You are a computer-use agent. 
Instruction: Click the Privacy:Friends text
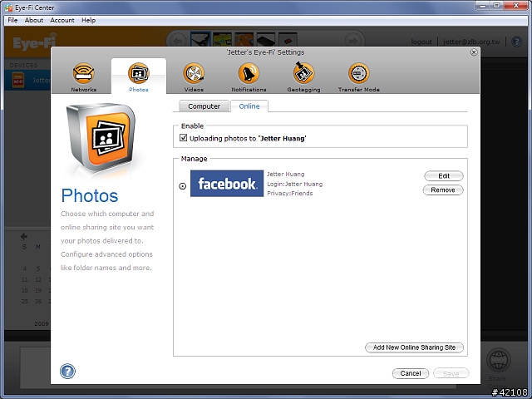pos(290,193)
